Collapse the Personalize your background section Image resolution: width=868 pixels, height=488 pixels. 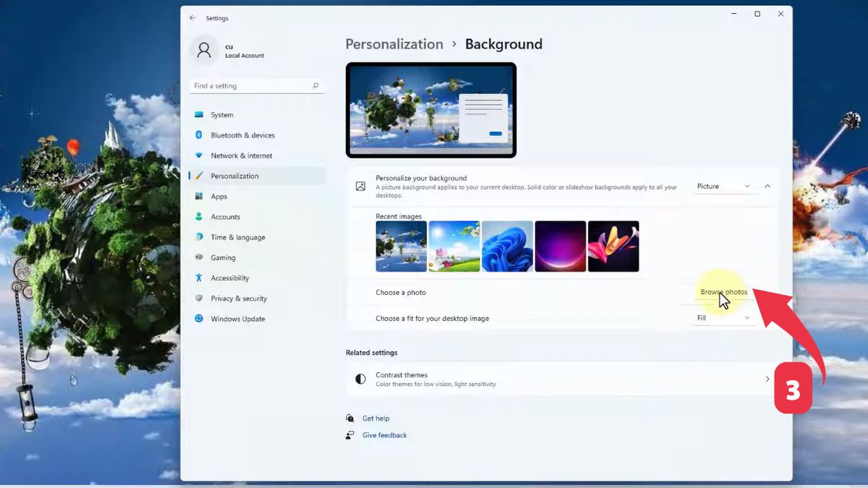(x=767, y=186)
